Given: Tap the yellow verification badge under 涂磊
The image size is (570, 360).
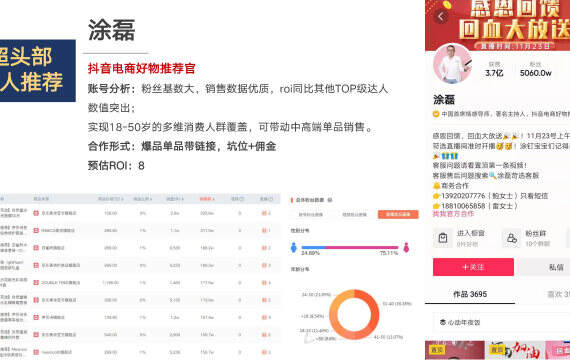Looking at the screenshot, I should click(x=435, y=114).
